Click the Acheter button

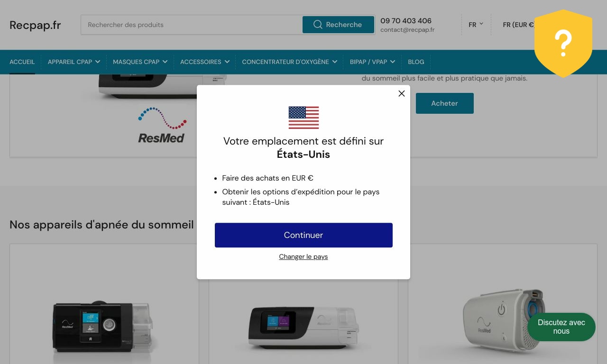[444, 103]
